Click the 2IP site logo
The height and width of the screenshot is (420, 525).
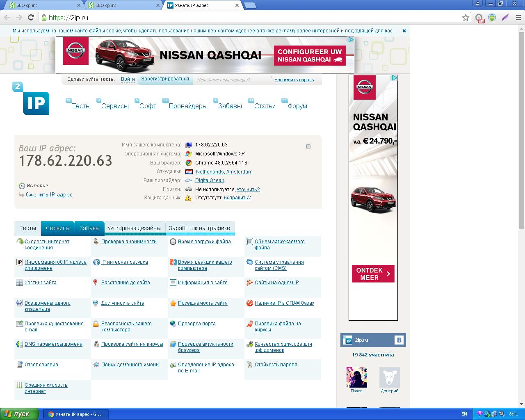coord(31,98)
